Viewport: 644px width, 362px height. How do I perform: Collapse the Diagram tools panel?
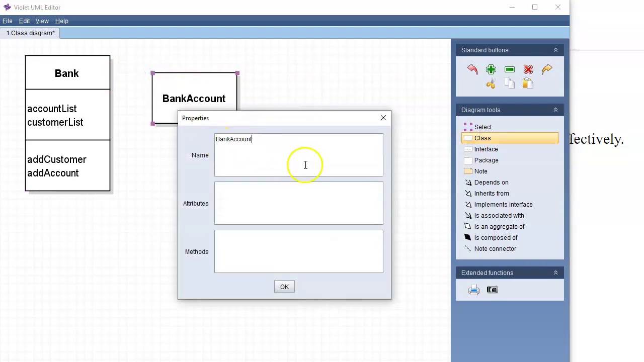tap(555, 110)
